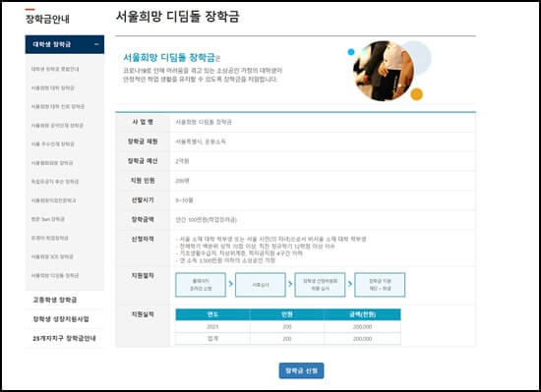Click the 장학금액 row label
This screenshot has height=392, width=541.
tap(143, 219)
